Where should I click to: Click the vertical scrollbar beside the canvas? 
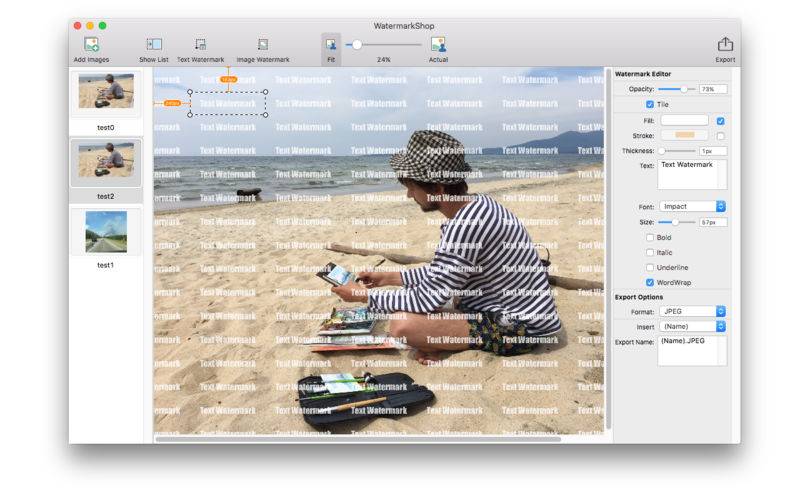608,249
